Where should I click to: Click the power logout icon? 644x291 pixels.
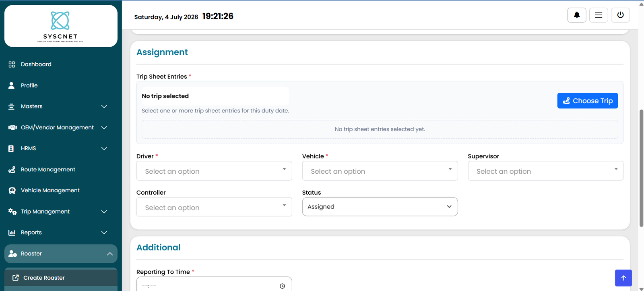620,15
